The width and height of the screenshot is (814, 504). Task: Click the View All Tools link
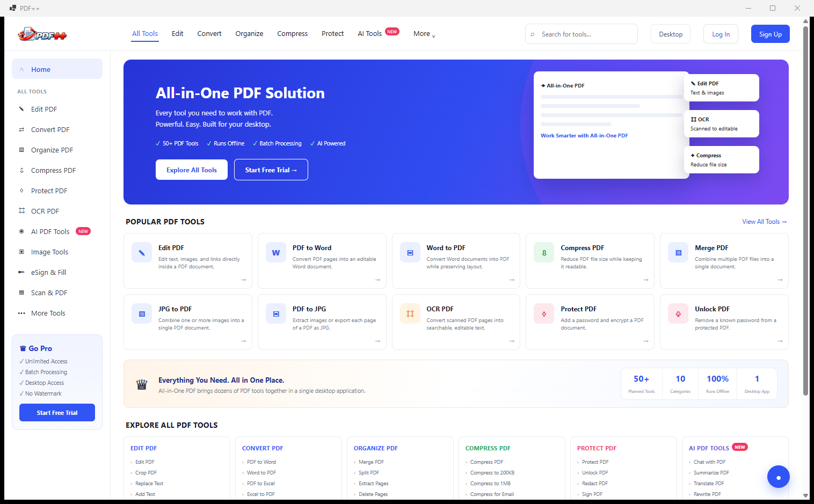pos(765,222)
